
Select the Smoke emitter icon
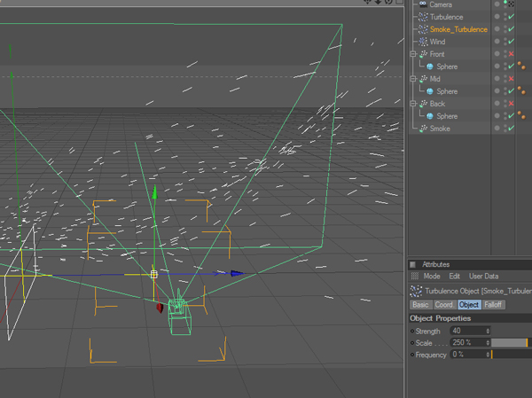423,129
